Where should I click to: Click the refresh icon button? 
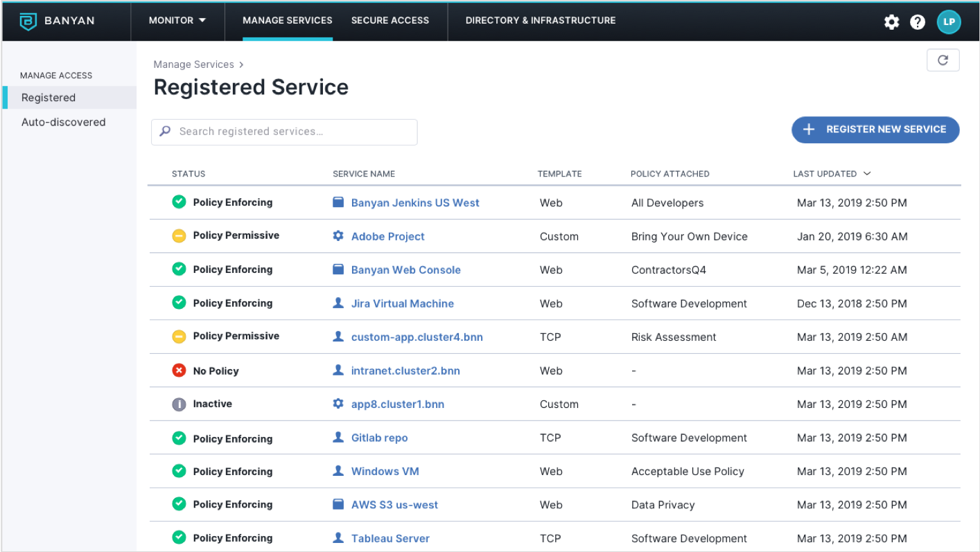pyautogui.click(x=943, y=60)
